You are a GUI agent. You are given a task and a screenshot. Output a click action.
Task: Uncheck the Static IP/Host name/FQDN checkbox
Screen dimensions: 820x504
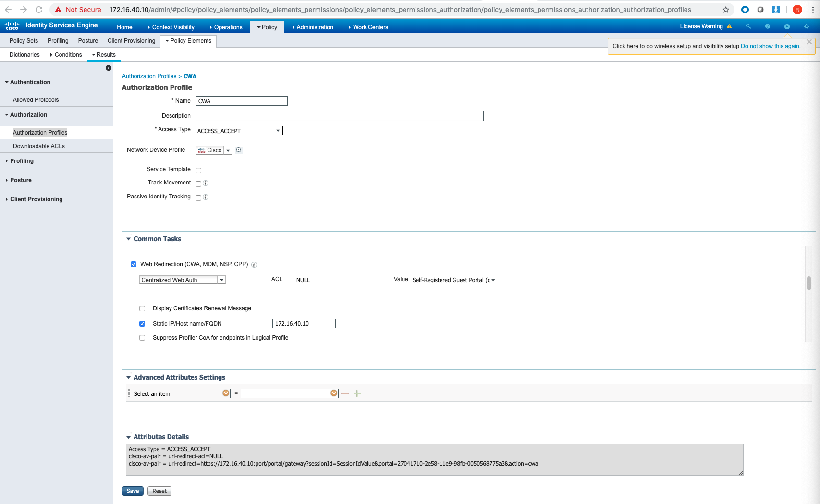click(x=142, y=323)
